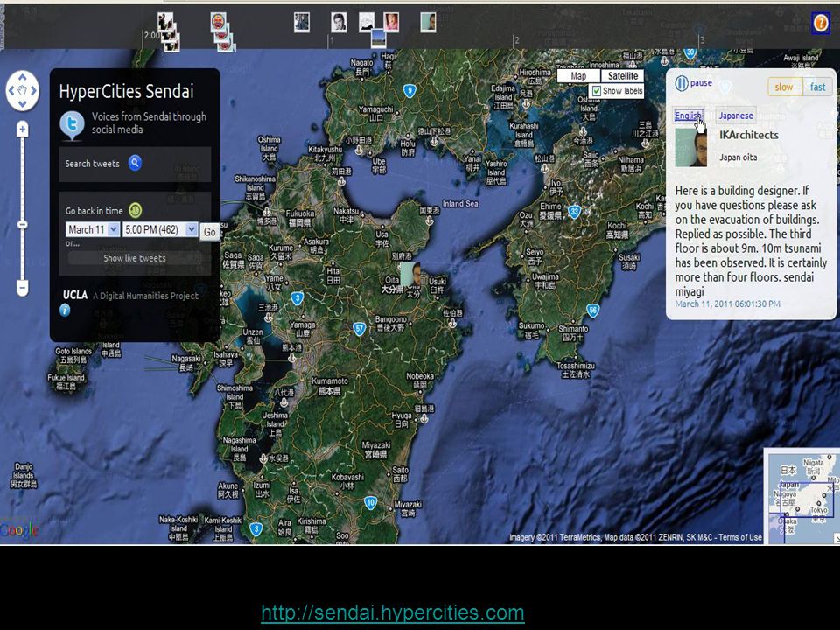Click route 9 shield near Yamaguchi
Screen dimensions: 840x630
coord(409,90)
